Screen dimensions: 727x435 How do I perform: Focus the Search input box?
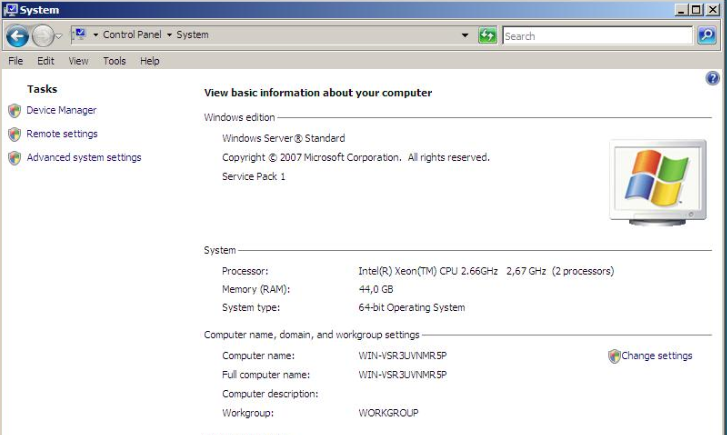tap(597, 36)
